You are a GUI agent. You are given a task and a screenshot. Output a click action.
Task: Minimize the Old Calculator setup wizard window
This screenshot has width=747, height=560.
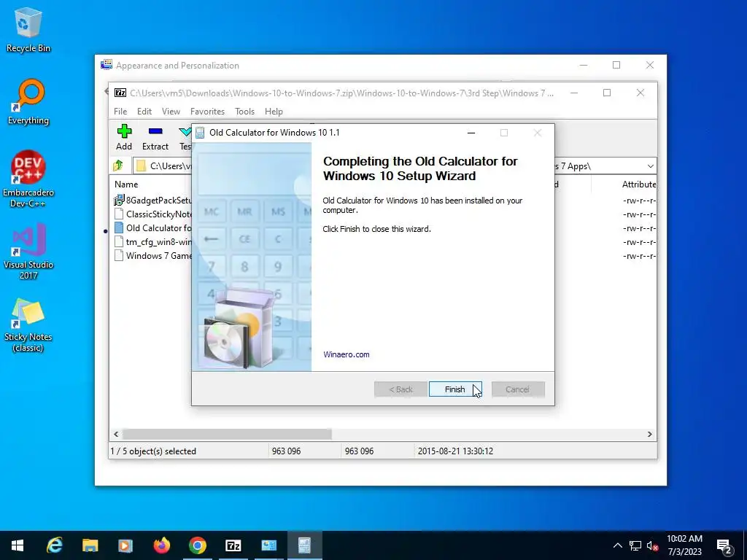click(471, 133)
